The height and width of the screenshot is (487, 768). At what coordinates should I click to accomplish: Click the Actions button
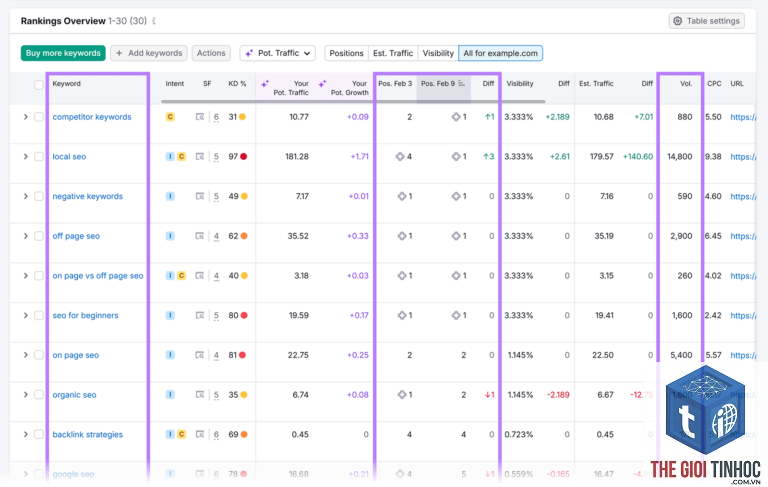pos(211,53)
